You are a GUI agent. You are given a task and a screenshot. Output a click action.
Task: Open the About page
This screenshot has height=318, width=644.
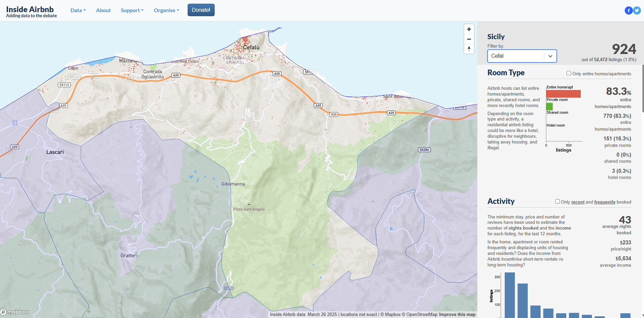[x=103, y=10]
